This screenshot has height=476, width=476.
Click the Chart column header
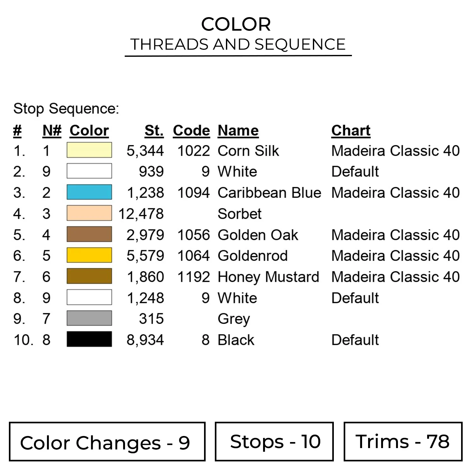pos(351,130)
